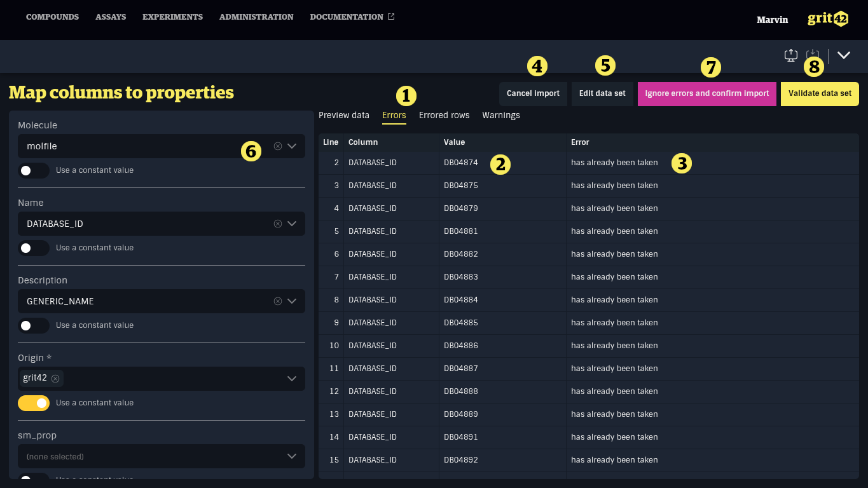This screenshot has width=868, height=488.
Task: Switch to the Errored rows tab
Action: pyautogui.click(x=444, y=115)
